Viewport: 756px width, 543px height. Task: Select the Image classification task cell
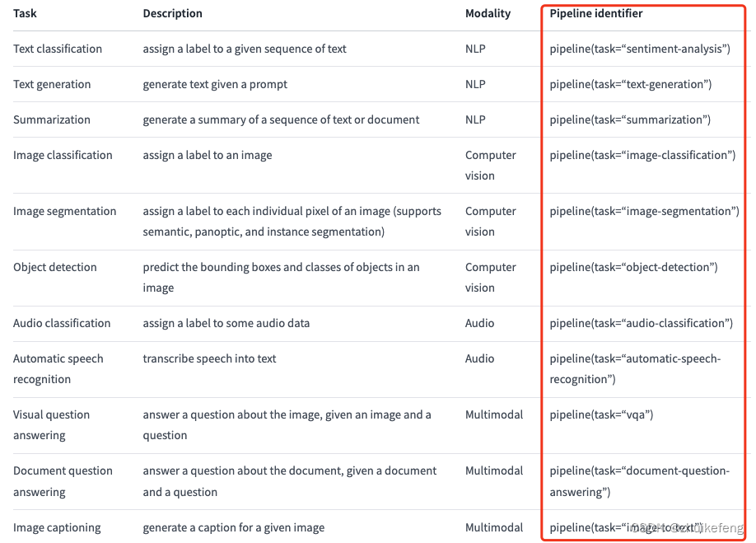(63, 155)
